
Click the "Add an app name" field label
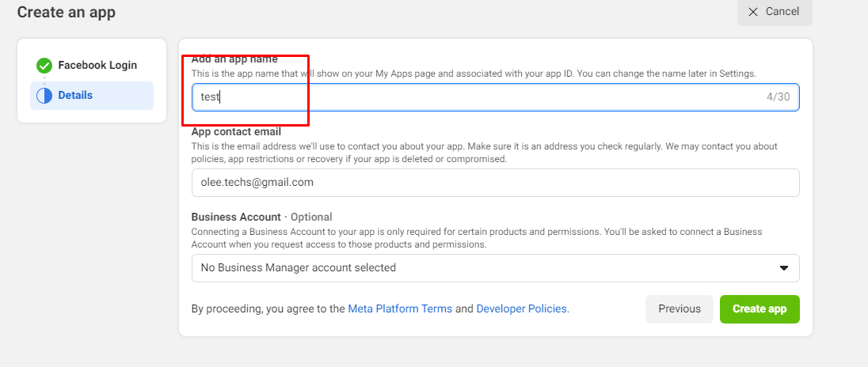234,59
